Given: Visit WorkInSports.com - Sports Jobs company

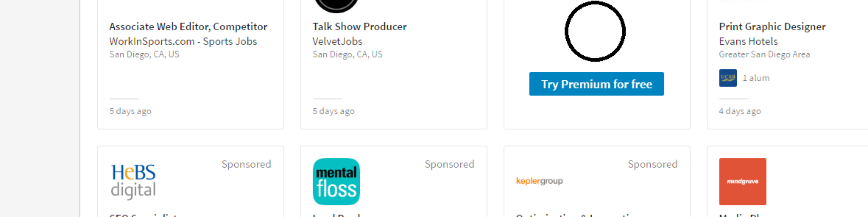Looking at the screenshot, I should 183,42.
